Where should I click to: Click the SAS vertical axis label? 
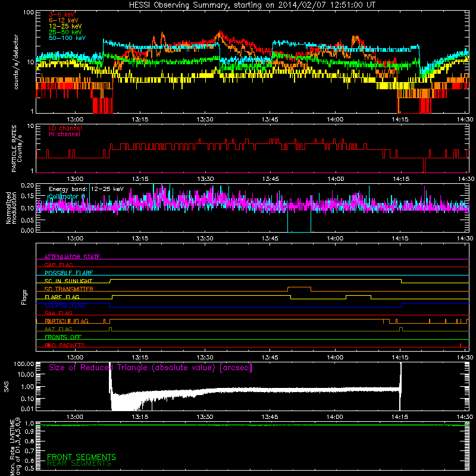click(x=7, y=386)
